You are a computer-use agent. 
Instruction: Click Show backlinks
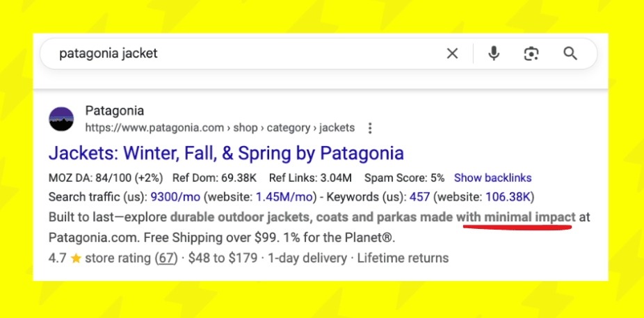point(492,177)
